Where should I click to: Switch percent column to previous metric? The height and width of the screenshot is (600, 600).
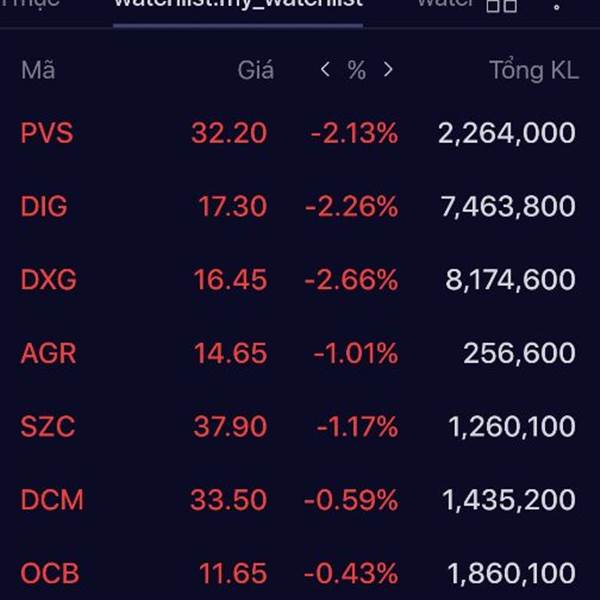pyautogui.click(x=325, y=70)
